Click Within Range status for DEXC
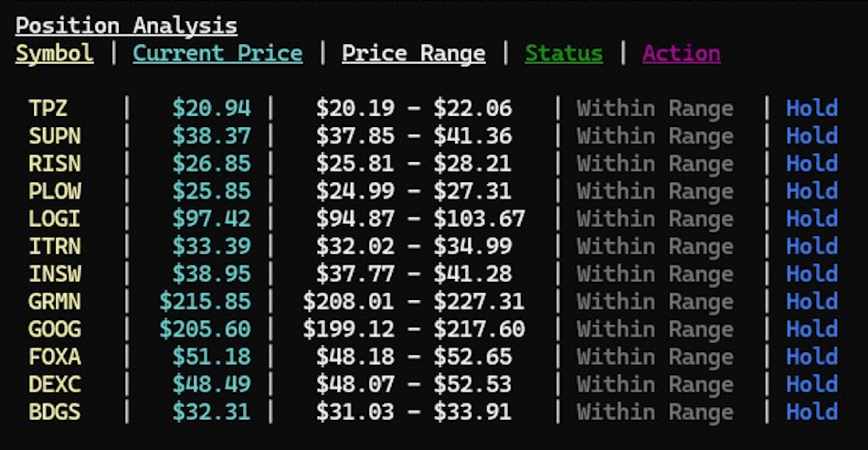 pyautogui.click(x=654, y=385)
